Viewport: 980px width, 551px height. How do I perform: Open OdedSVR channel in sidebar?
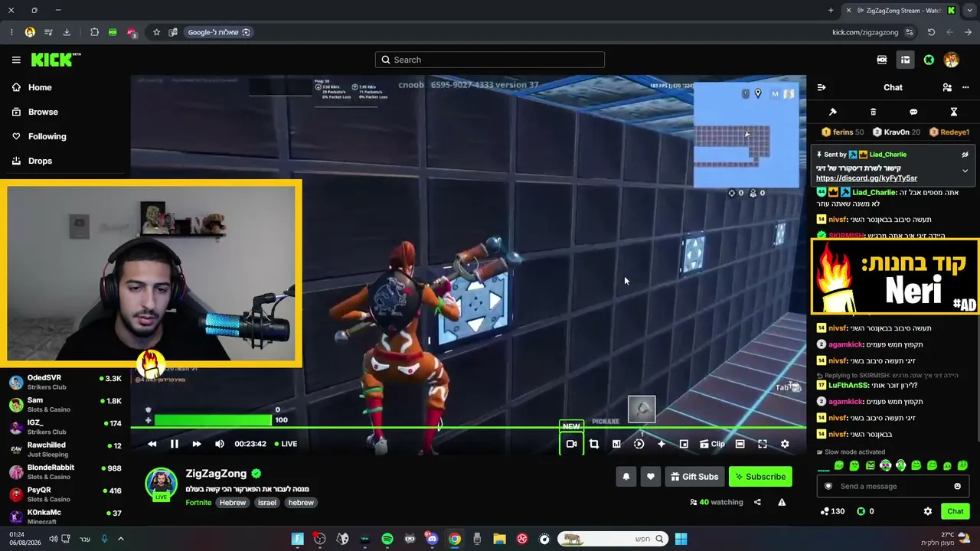[x=65, y=382]
